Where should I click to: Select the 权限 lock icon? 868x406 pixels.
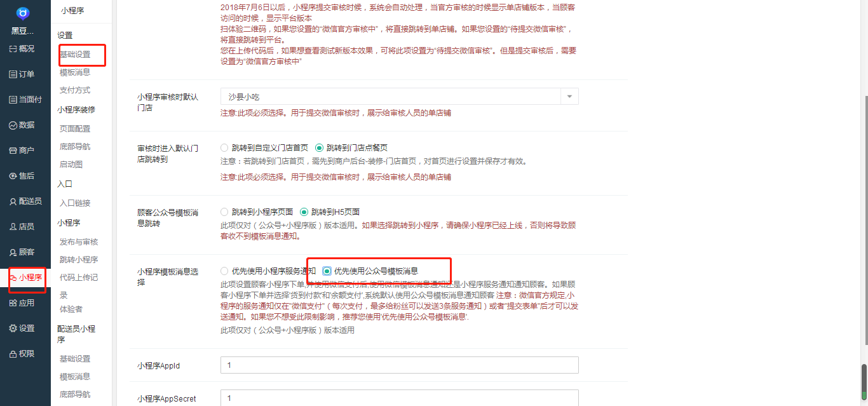(13, 354)
